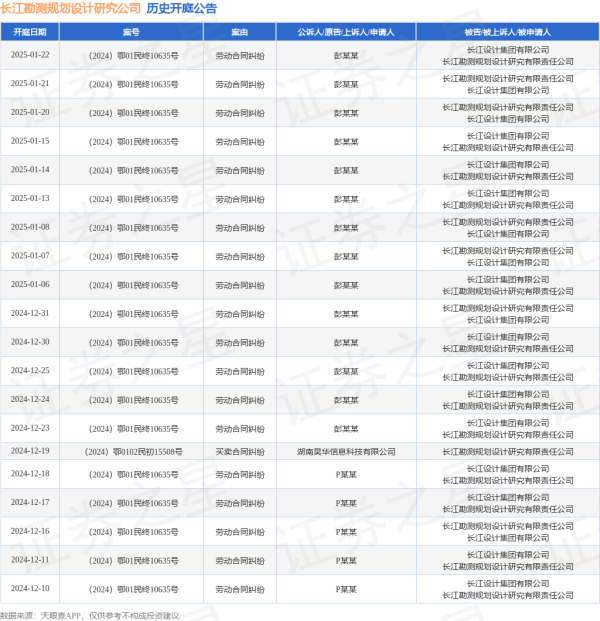Click 劳动合同纠纷 in the 2024-12-11 row
This screenshot has height=621, width=600.
pyautogui.click(x=240, y=561)
